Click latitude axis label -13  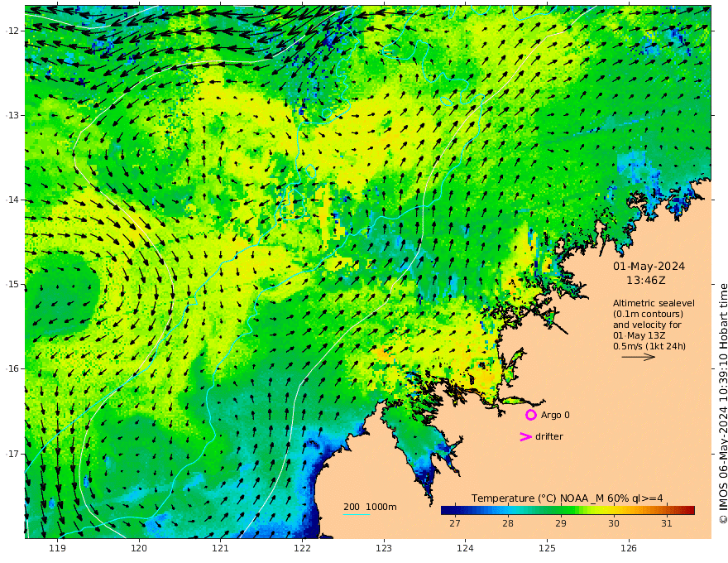click(x=12, y=115)
